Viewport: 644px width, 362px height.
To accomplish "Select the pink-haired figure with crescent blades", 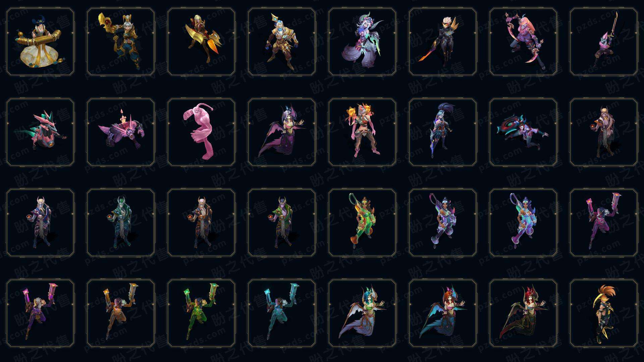I will [x=523, y=42].
